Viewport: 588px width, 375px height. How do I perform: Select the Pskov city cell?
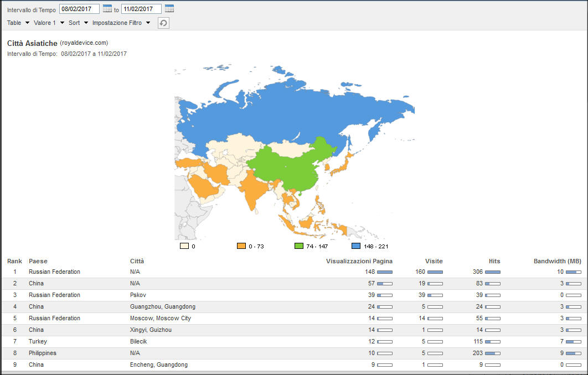click(138, 295)
